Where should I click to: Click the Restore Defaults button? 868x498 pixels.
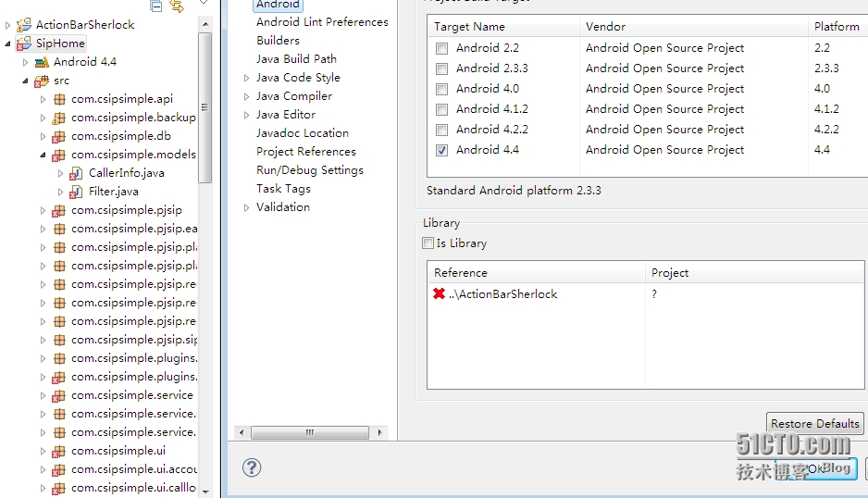815,424
